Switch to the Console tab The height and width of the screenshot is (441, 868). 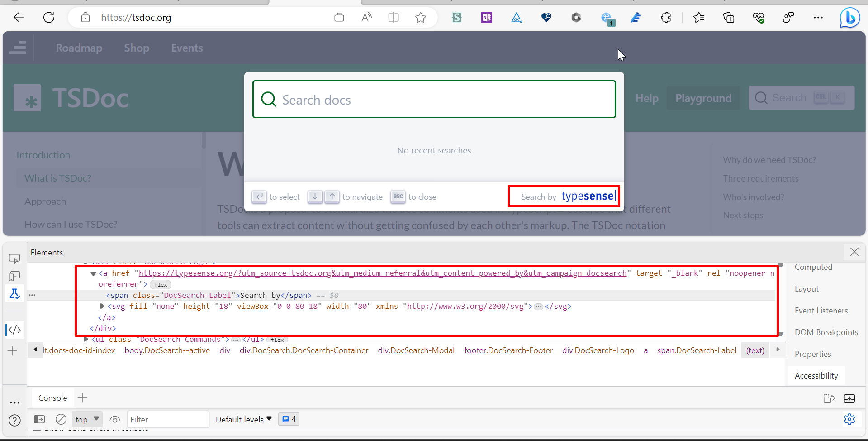pyautogui.click(x=52, y=398)
